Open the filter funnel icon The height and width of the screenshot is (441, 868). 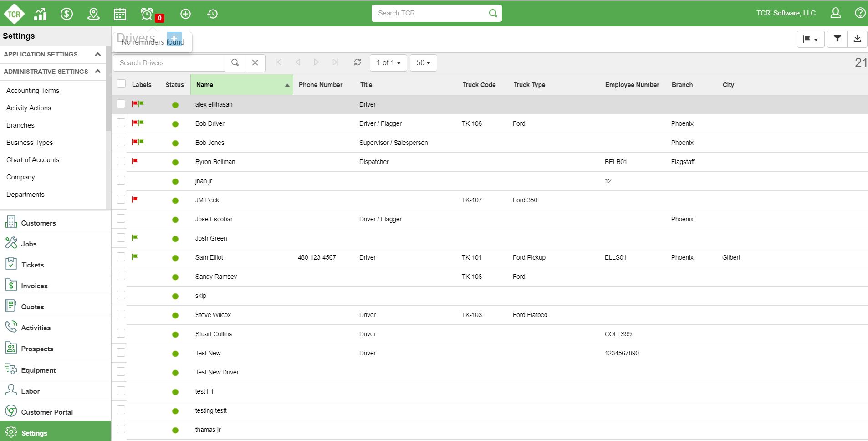point(837,39)
